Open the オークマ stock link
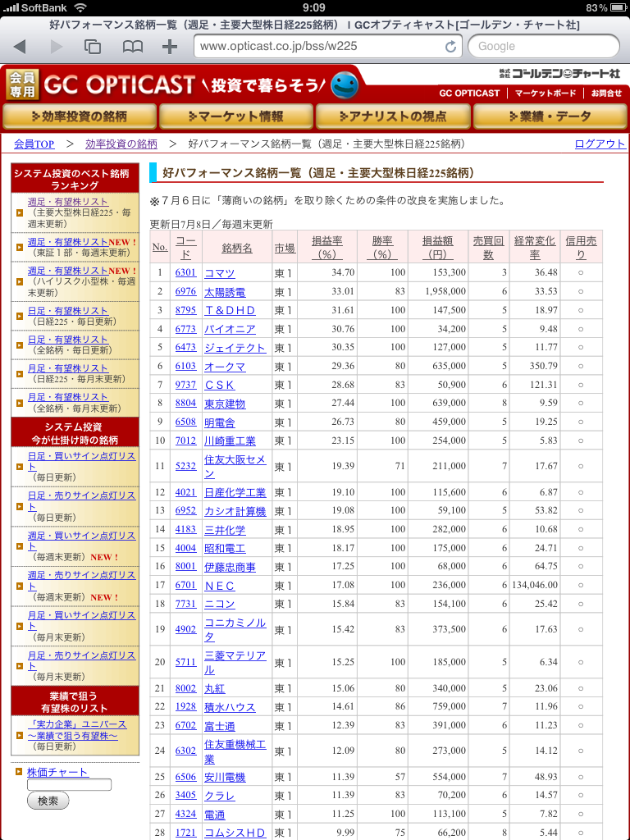This screenshot has height=840, width=630. click(x=225, y=367)
